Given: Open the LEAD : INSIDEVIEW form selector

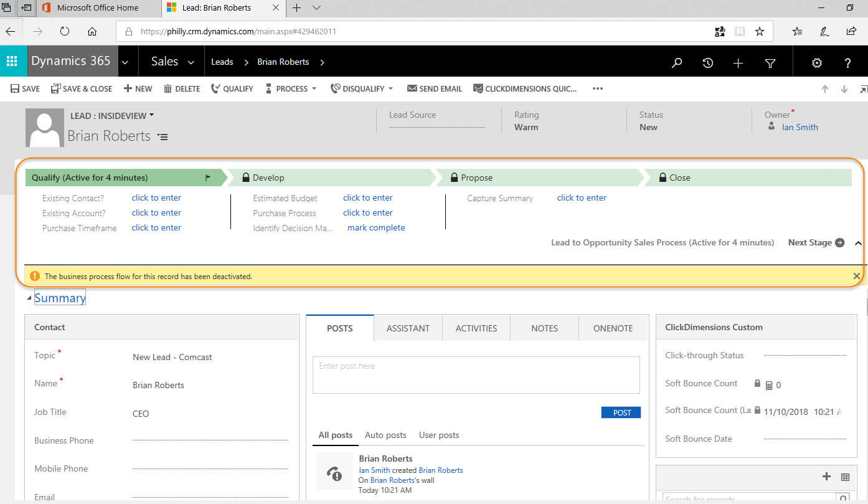Looking at the screenshot, I should coord(112,116).
